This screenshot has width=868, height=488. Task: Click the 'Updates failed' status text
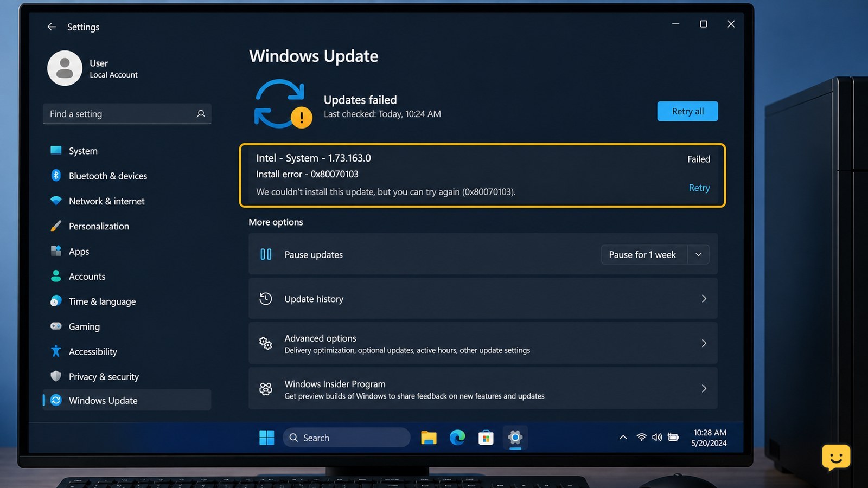(x=360, y=100)
